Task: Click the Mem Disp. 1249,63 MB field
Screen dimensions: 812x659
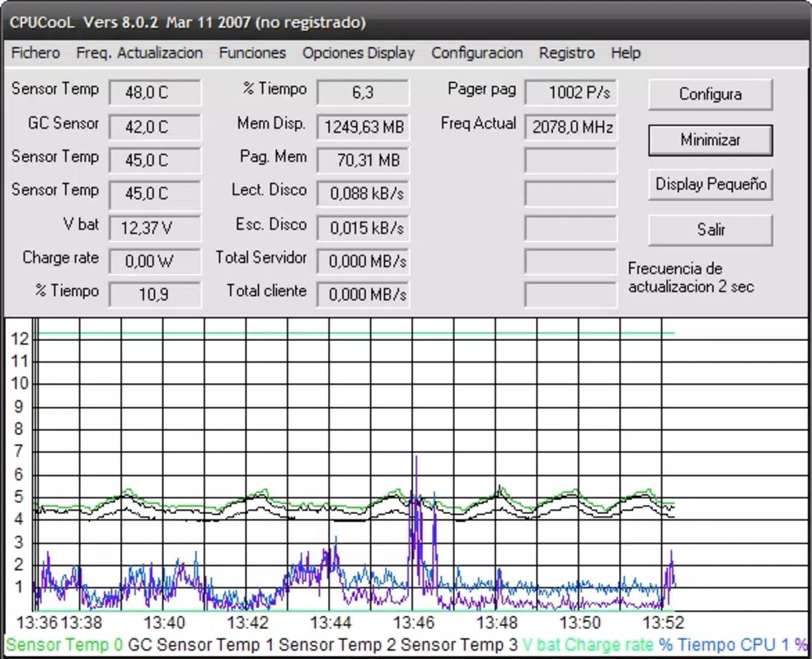Action: [363, 127]
